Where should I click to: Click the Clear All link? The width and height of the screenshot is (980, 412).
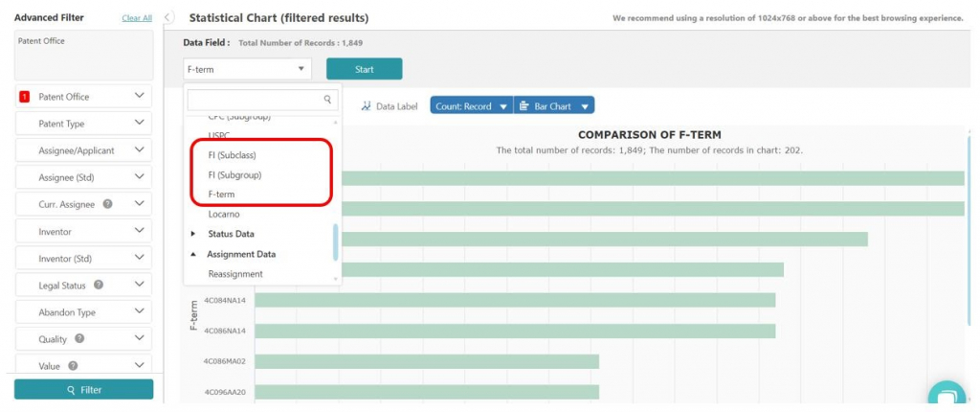pyautogui.click(x=137, y=18)
